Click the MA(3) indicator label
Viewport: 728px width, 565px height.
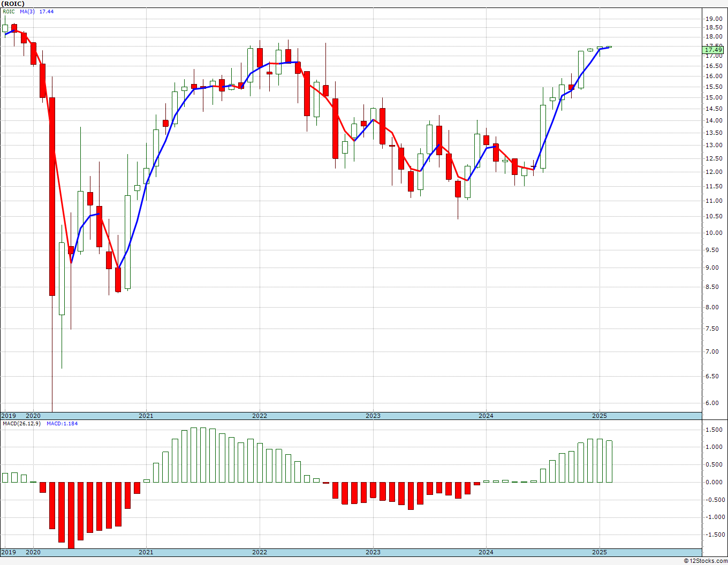tap(27, 11)
